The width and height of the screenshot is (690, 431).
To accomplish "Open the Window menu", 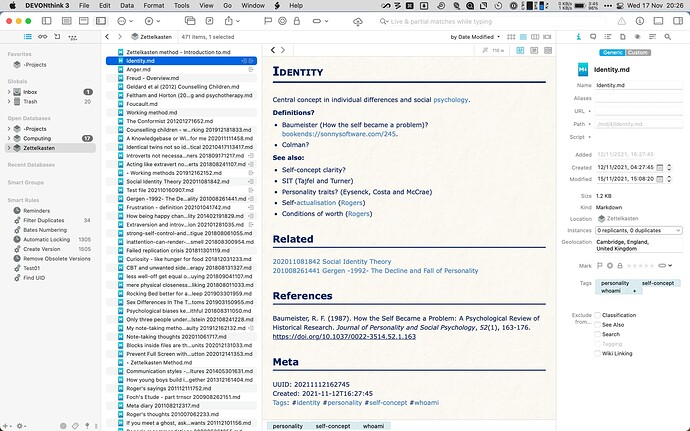I will tap(253, 6).
